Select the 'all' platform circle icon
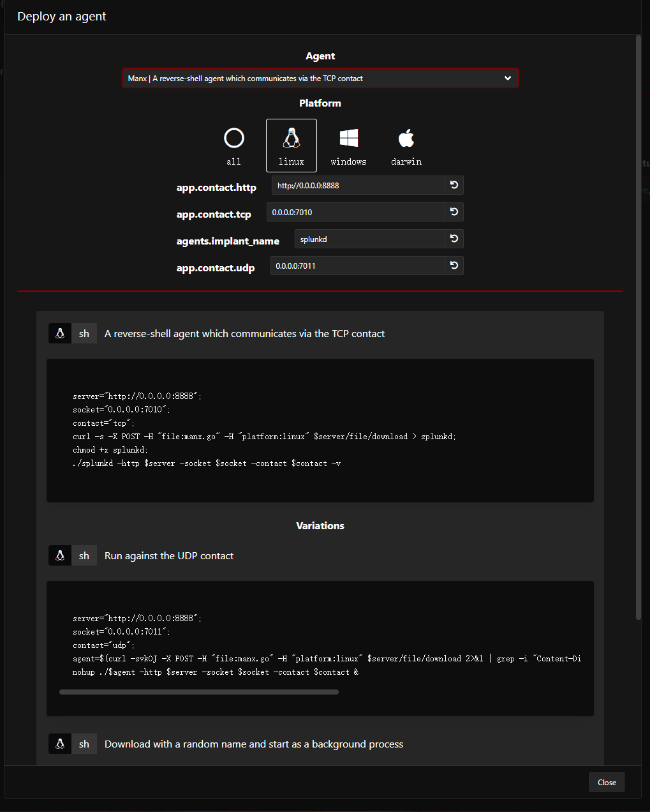The image size is (650, 812). 234,138
